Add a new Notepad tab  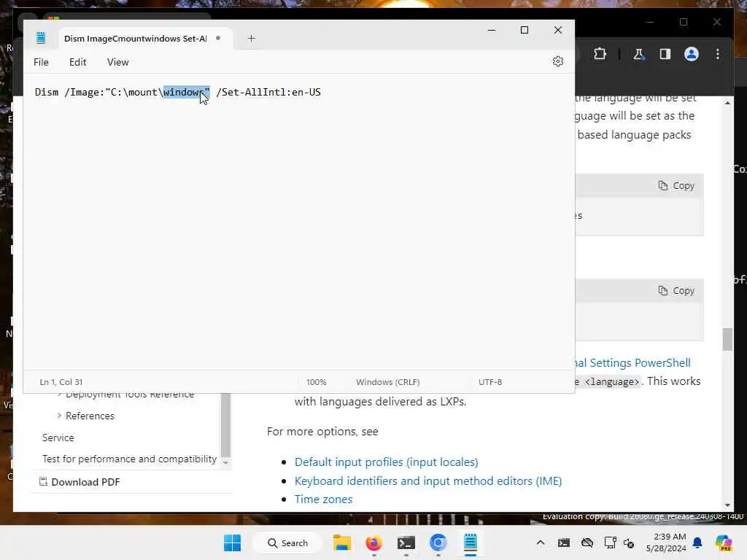(x=251, y=39)
